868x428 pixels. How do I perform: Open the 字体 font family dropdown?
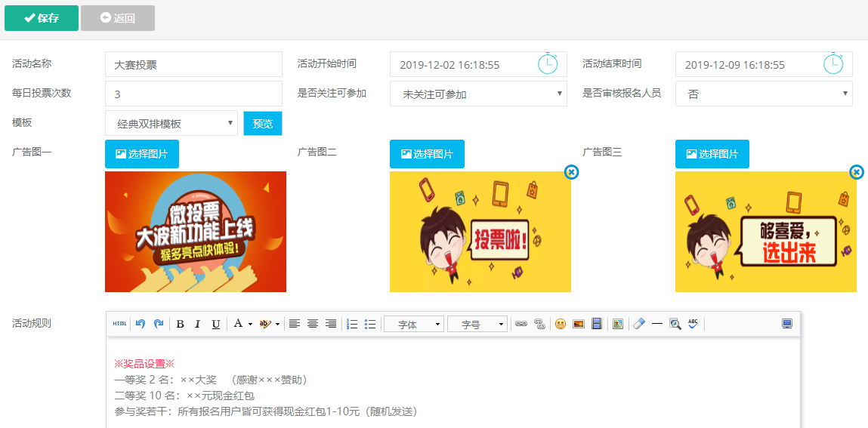[x=414, y=325]
